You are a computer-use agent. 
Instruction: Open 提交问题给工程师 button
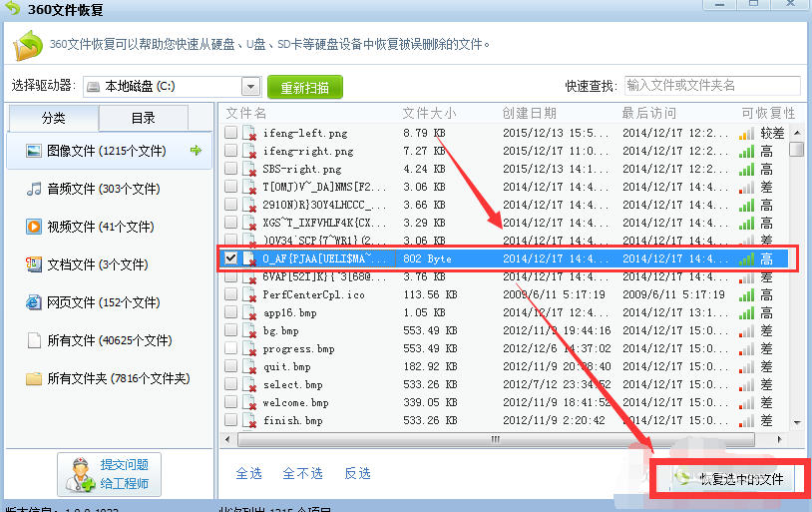pos(110,474)
